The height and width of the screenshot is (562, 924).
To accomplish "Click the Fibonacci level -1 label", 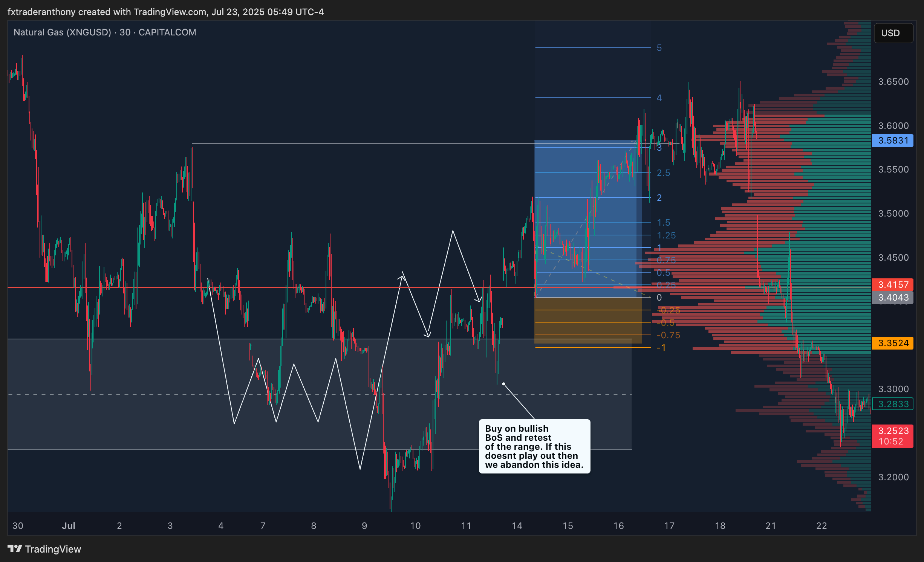I will click(661, 348).
